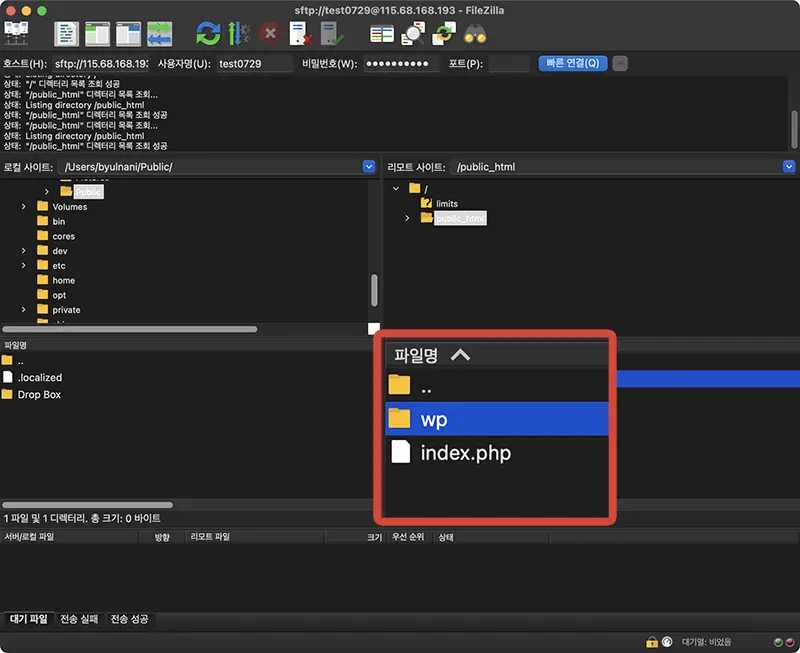The image size is (800, 653).
Task: Click the port input field
Action: pos(509,64)
